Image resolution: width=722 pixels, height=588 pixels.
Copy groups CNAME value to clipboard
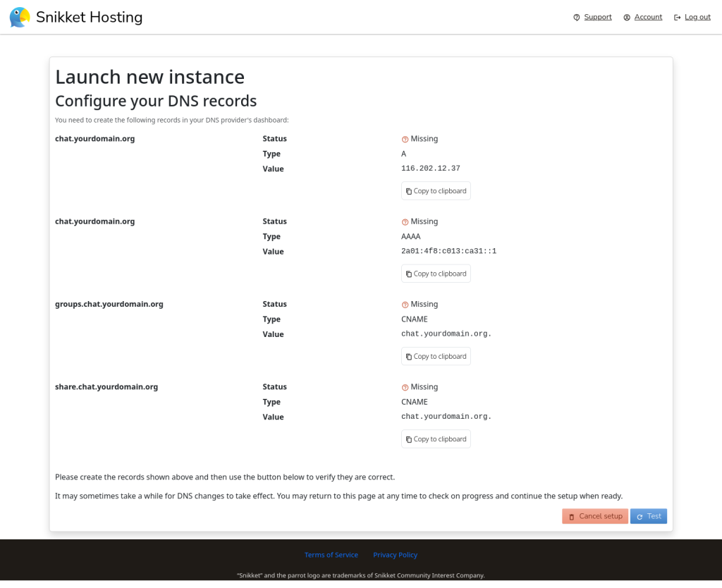pyautogui.click(x=436, y=356)
